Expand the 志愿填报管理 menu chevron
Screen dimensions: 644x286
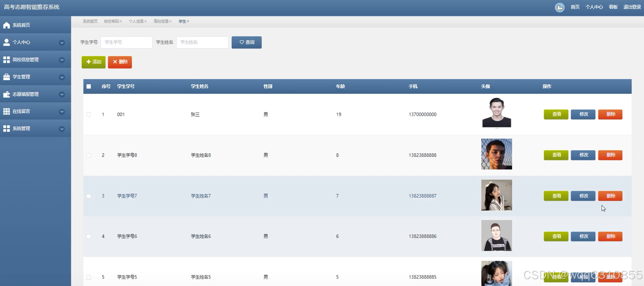62,94
